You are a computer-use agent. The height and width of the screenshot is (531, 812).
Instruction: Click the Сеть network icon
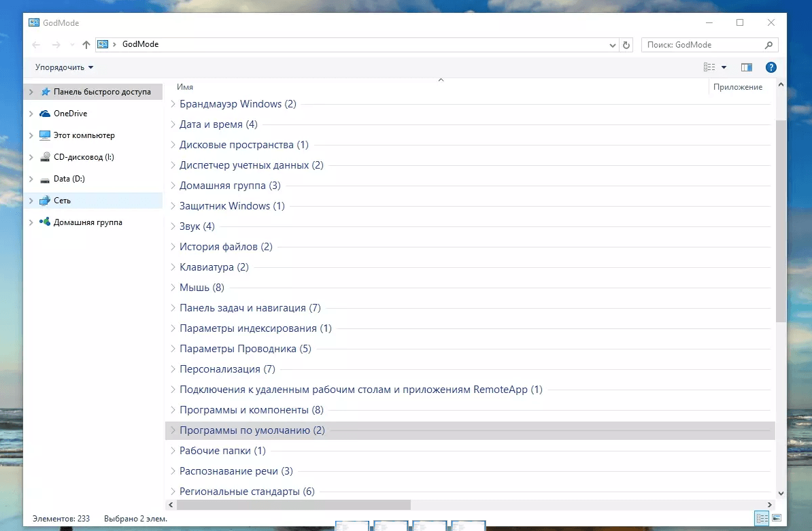click(x=45, y=201)
